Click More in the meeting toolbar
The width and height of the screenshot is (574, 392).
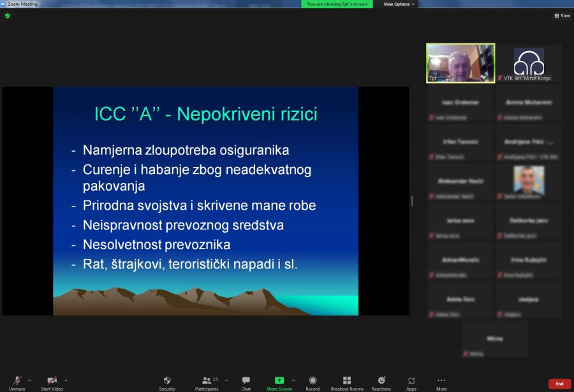[x=441, y=381]
